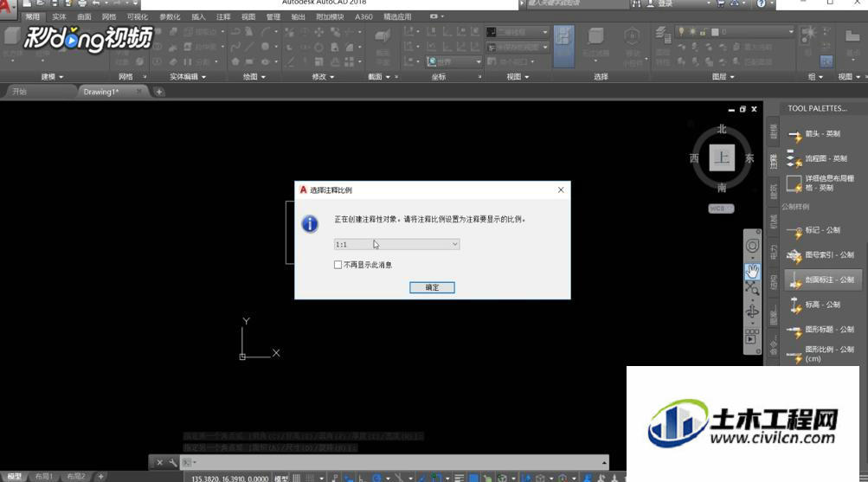Open the WCS dropdown below ViewCube
The height and width of the screenshot is (482, 868).
click(721, 209)
